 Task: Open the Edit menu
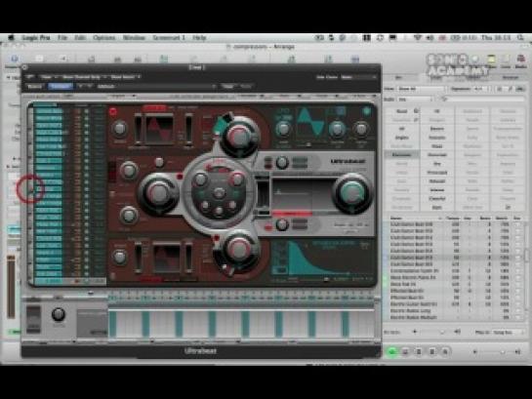[x=80, y=38]
